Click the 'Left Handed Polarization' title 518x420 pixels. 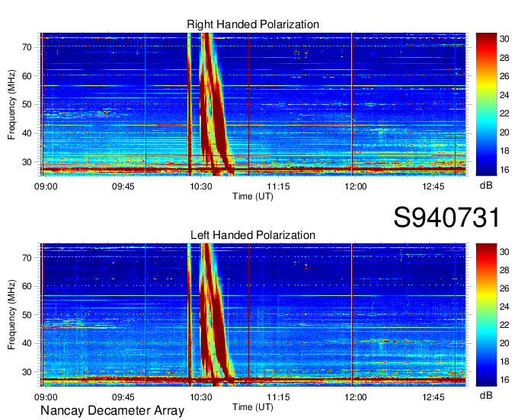253,235
